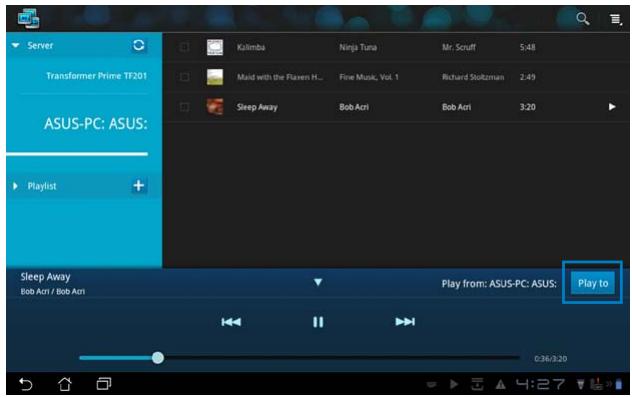Open the Kalimba album art thumbnail

coord(215,47)
